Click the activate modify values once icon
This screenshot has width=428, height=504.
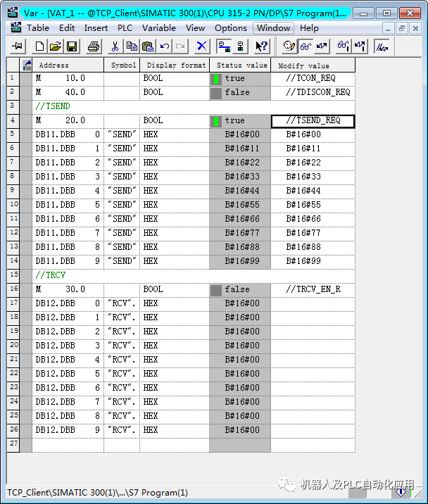click(360, 46)
